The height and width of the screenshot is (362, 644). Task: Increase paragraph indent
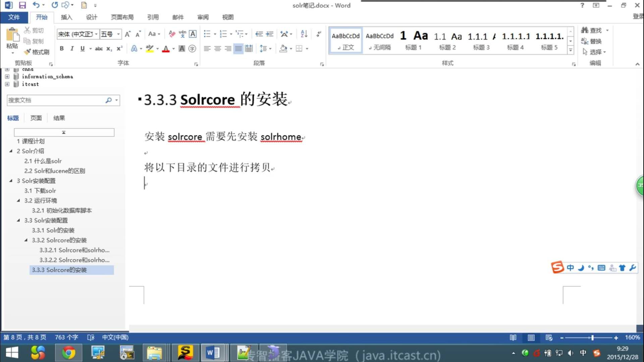pos(270,34)
